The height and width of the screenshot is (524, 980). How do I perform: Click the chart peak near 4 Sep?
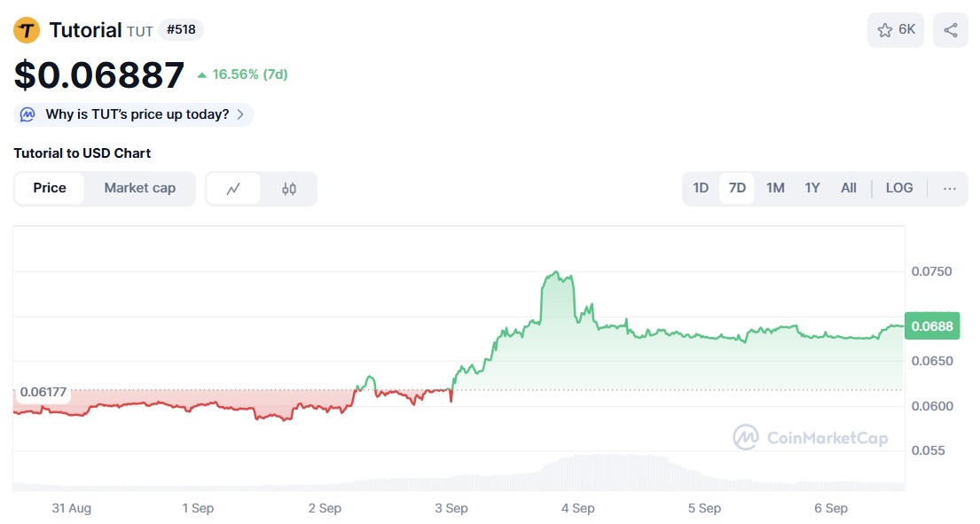point(555,273)
